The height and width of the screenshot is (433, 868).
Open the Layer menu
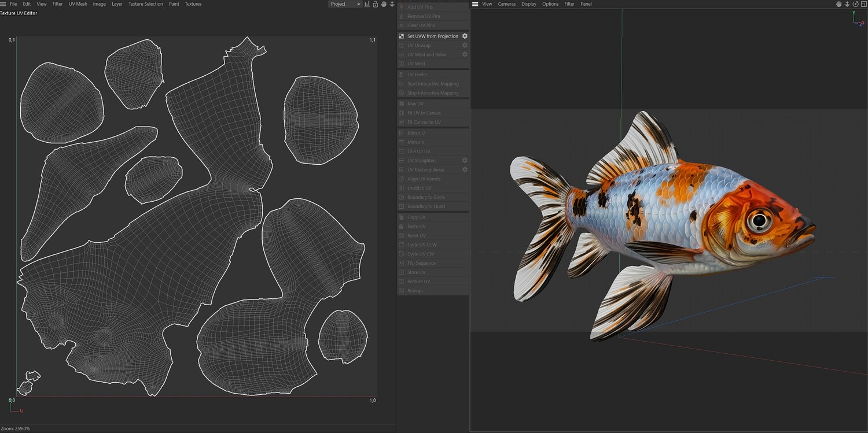(117, 4)
